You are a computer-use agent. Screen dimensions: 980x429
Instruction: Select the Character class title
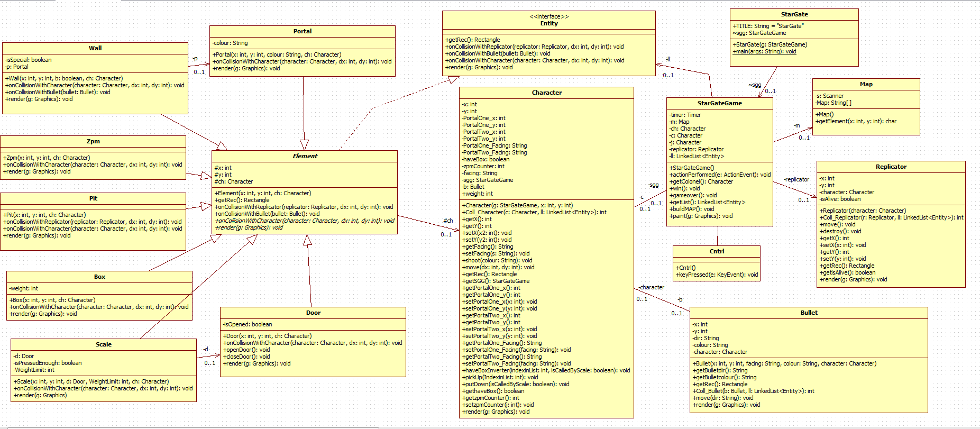(x=547, y=93)
